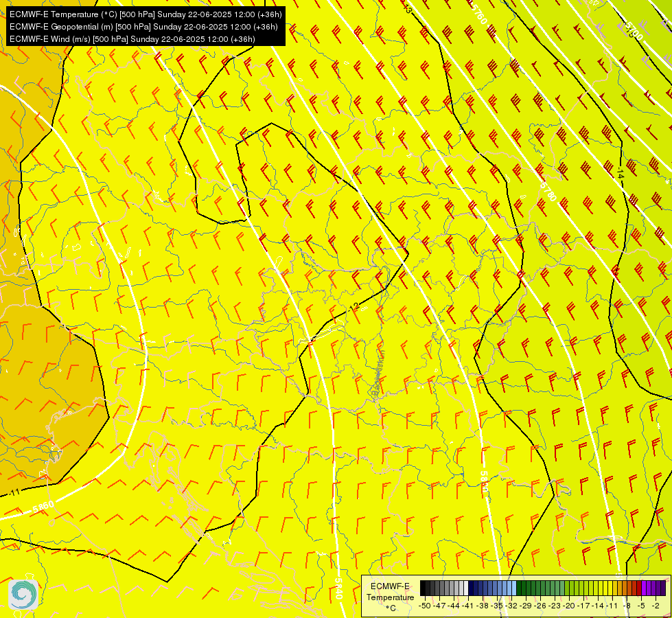This screenshot has width=672, height=618.
Task: Click the -41 tick label on colorbar
Action: [467, 606]
